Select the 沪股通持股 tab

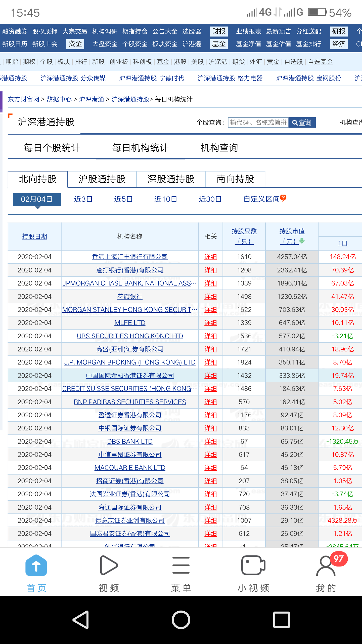coord(102,179)
